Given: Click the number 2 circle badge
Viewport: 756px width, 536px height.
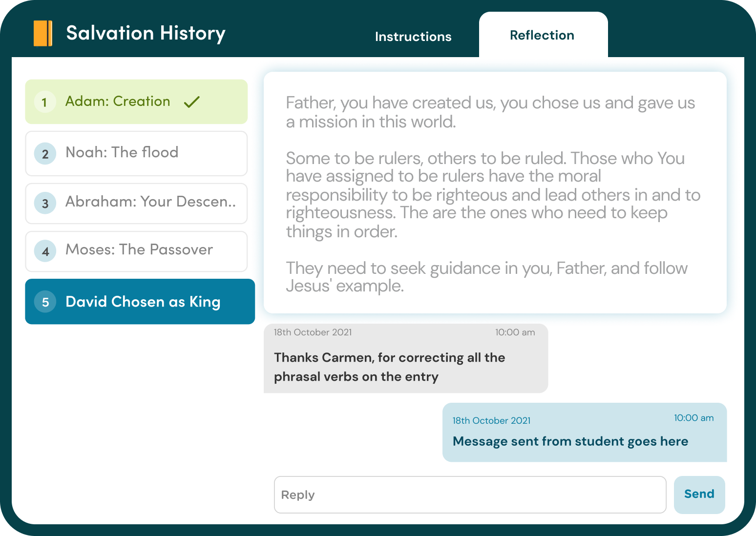Looking at the screenshot, I should (45, 154).
